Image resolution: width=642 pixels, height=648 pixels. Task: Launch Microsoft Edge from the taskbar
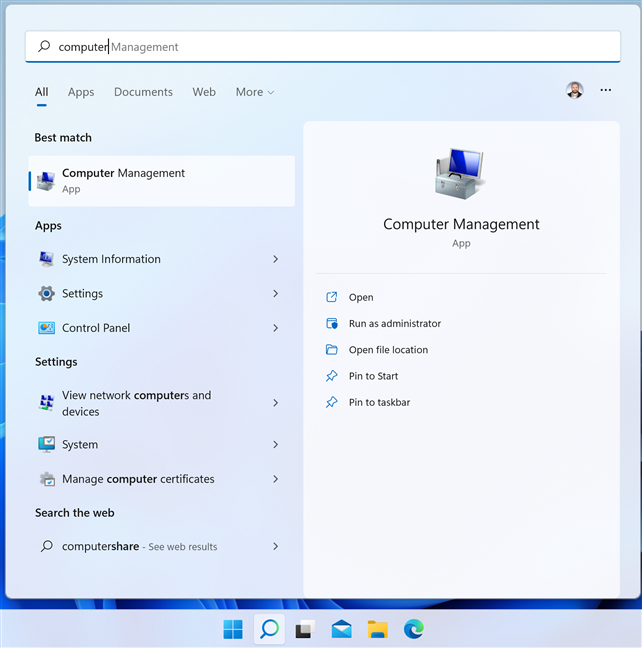[x=414, y=629]
